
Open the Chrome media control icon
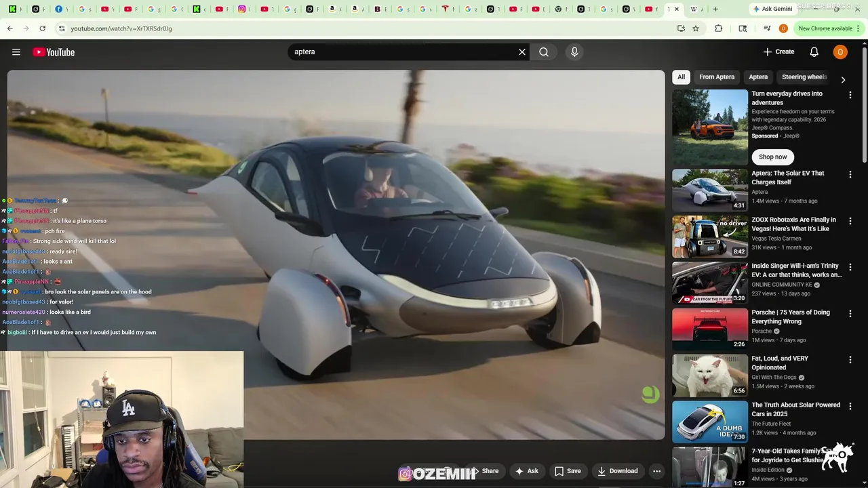tap(767, 28)
